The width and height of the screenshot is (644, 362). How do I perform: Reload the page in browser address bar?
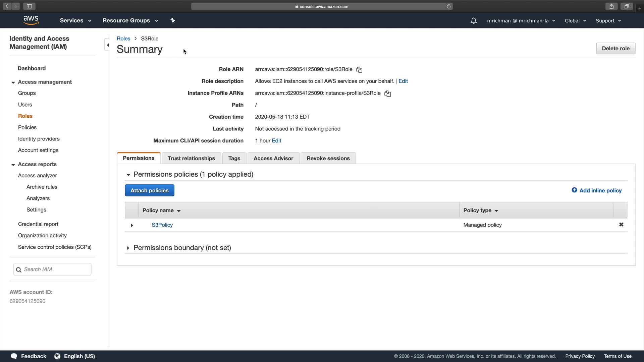tap(448, 6)
